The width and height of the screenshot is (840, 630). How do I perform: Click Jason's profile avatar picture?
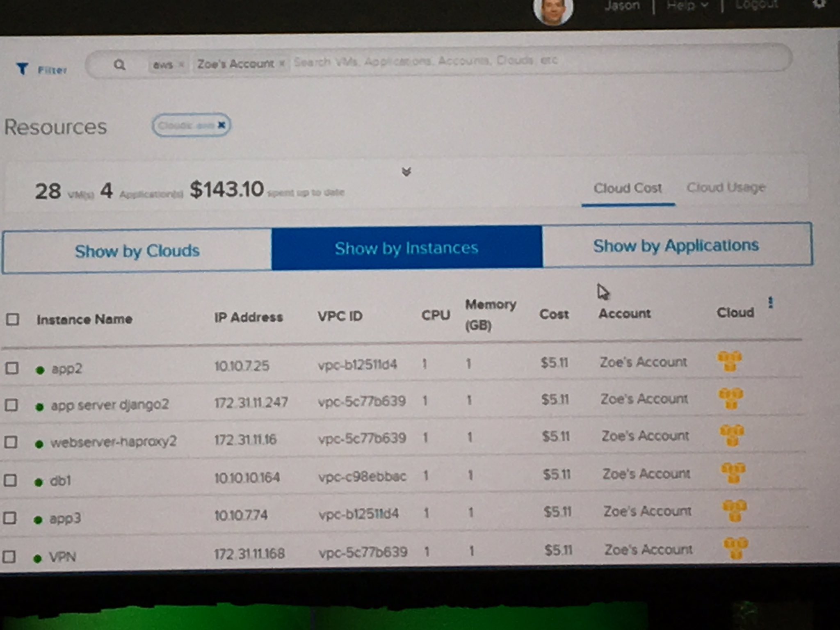tap(553, 10)
